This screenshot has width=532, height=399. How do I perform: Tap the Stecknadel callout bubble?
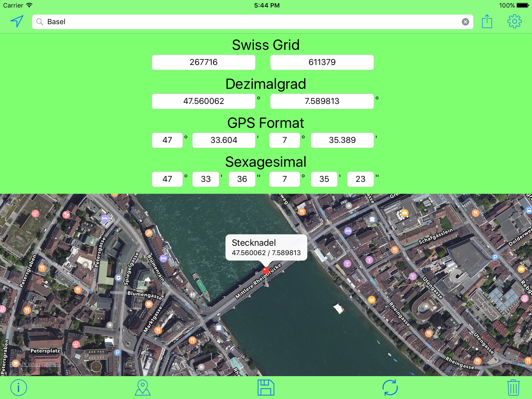pos(266,247)
